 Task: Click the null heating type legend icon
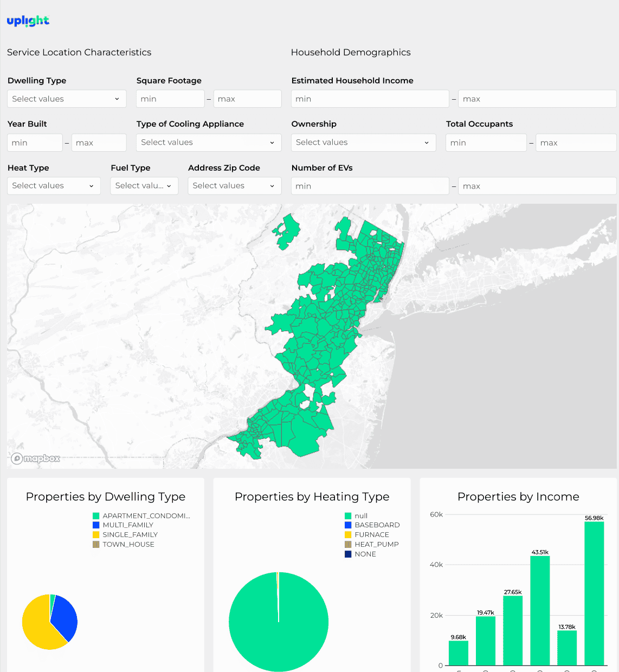click(348, 516)
